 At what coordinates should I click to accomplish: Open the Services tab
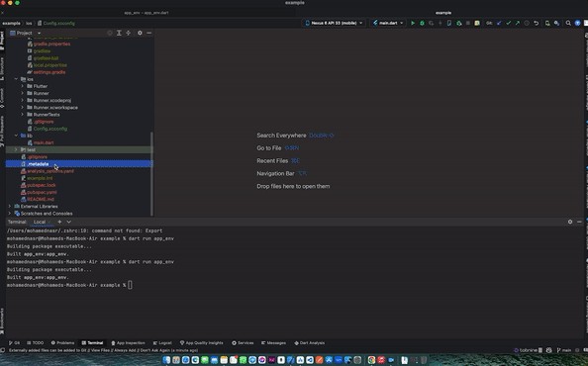243,343
